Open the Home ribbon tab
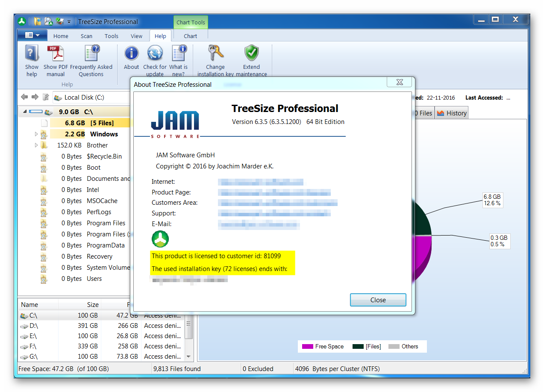The width and height of the screenshot is (544, 392). point(61,36)
